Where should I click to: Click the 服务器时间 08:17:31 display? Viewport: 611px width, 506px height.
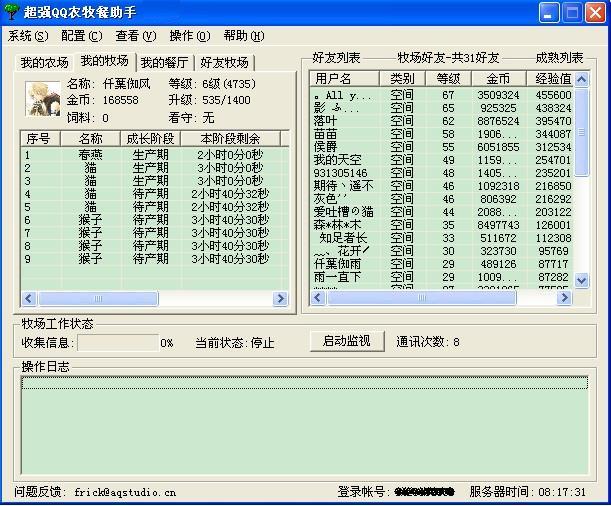point(528,492)
